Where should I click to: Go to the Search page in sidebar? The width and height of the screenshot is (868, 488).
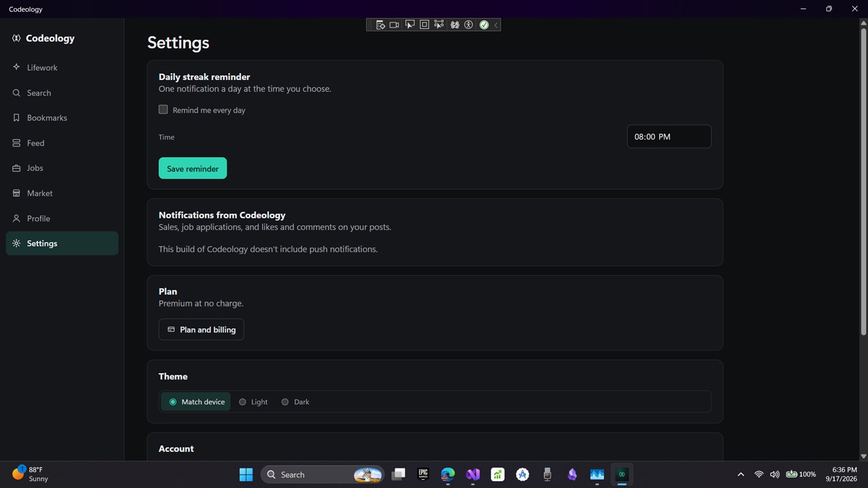tap(62, 93)
